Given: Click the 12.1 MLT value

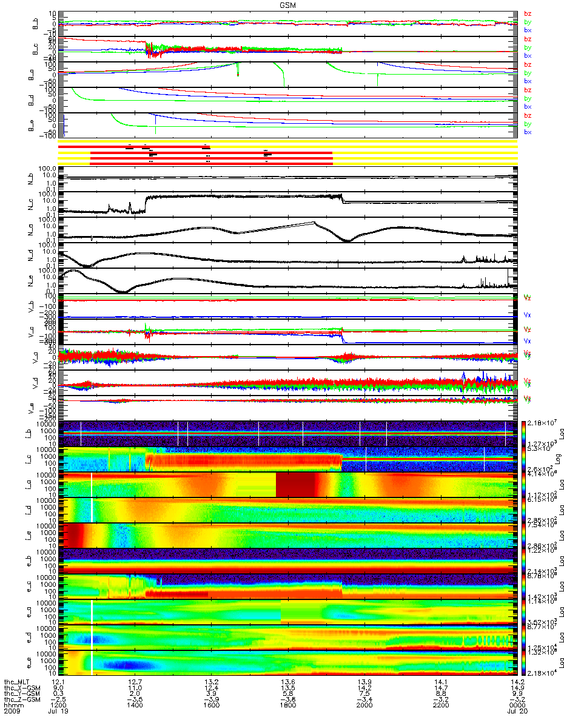Looking at the screenshot, I should pyautogui.click(x=57, y=681).
